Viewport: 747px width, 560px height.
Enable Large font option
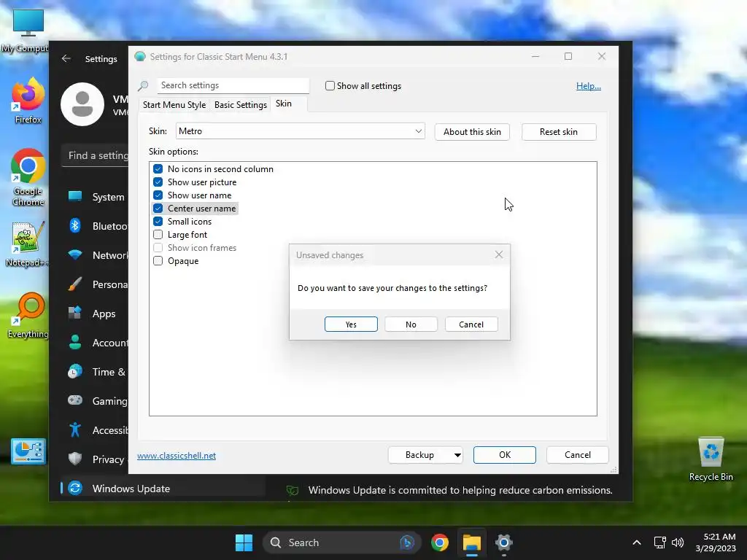coord(158,234)
